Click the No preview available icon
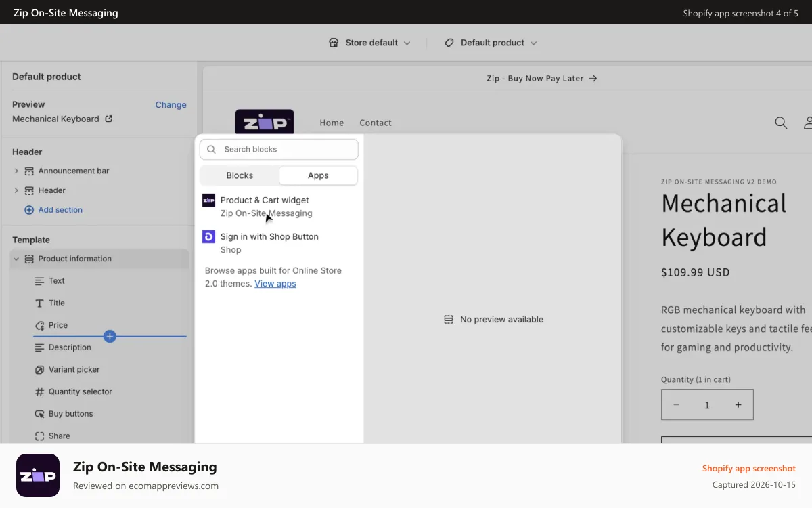The image size is (812, 508). point(448,320)
